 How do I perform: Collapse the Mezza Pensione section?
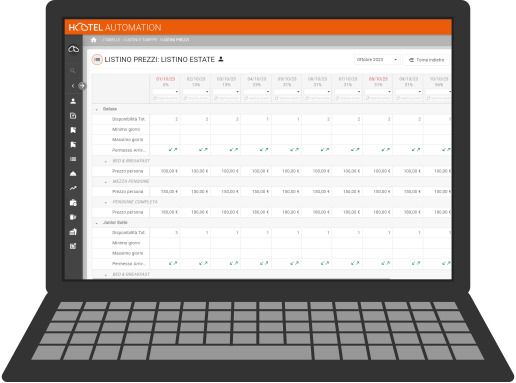(x=106, y=182)
